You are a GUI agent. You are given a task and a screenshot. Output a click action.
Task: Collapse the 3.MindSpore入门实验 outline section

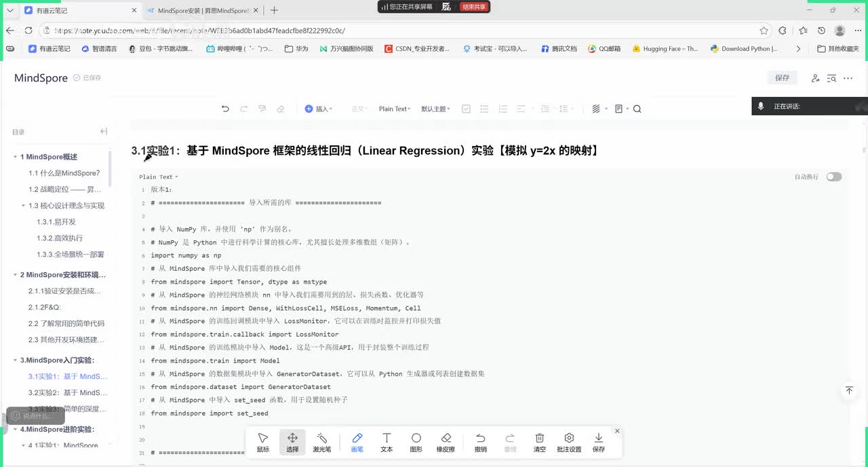tap(15, 360)
